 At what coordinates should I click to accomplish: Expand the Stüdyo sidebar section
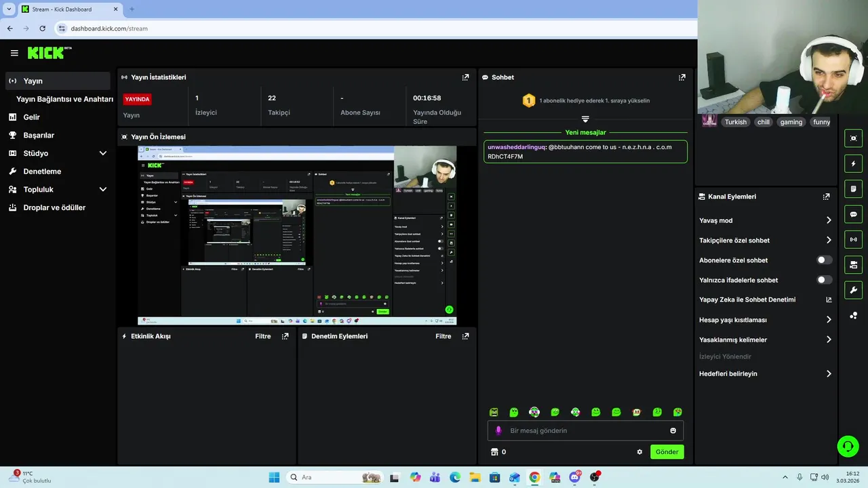pyautogui.click(x=103, y=153)
